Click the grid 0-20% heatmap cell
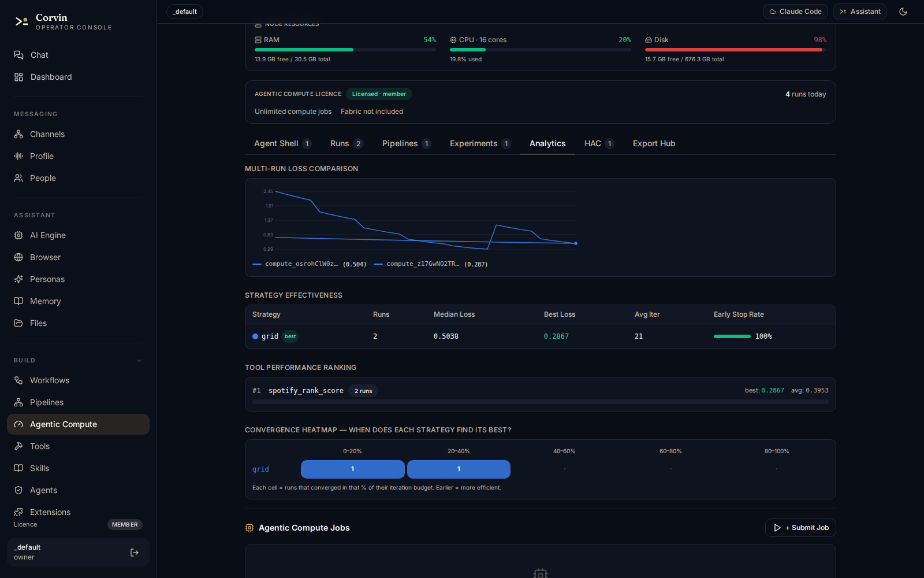 [x=353, y=469]
